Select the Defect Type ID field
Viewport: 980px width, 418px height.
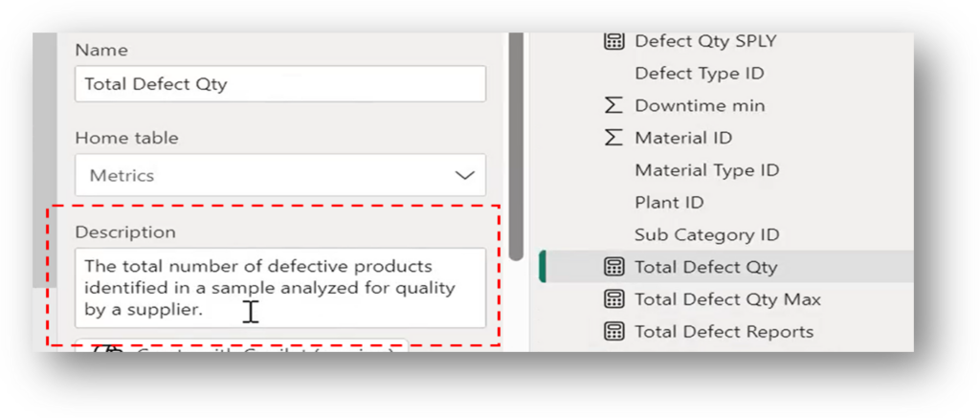click(700, 73)
